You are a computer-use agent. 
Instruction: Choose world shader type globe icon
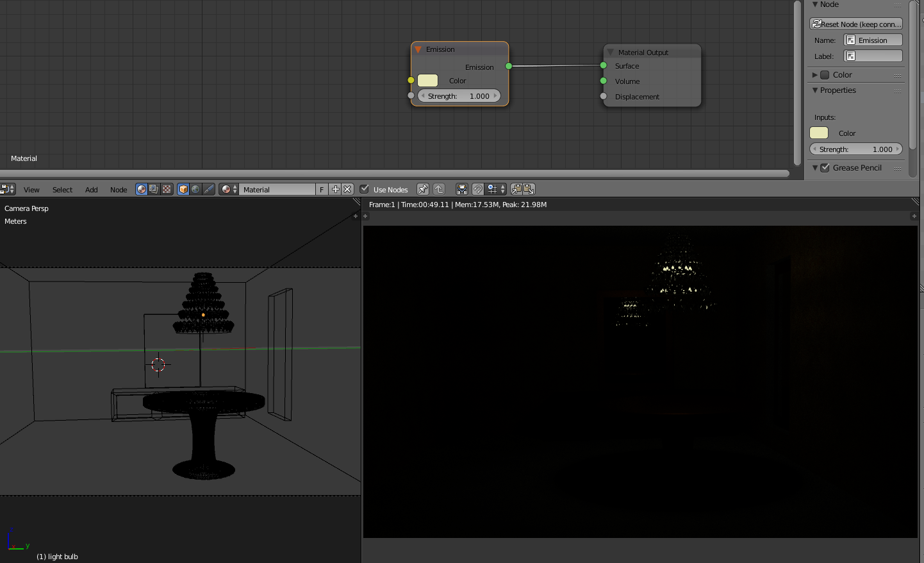(195, 189)
